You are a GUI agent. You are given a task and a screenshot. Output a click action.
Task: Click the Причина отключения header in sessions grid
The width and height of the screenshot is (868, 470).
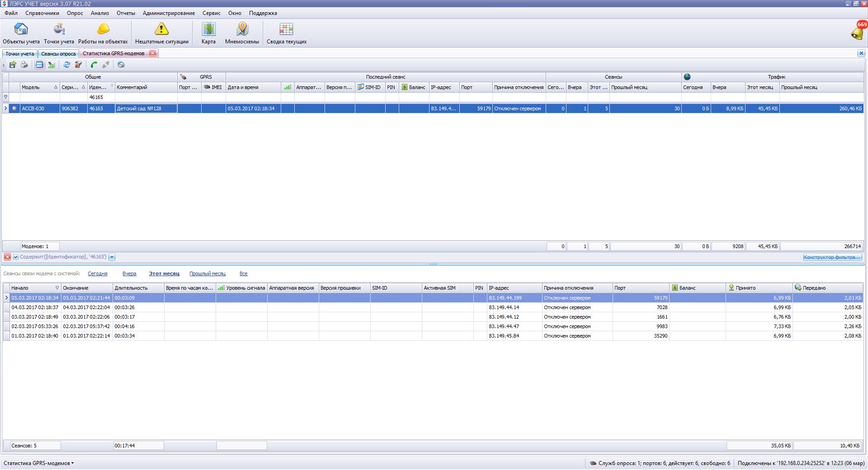pyautogui.click(x=577, y=288)
